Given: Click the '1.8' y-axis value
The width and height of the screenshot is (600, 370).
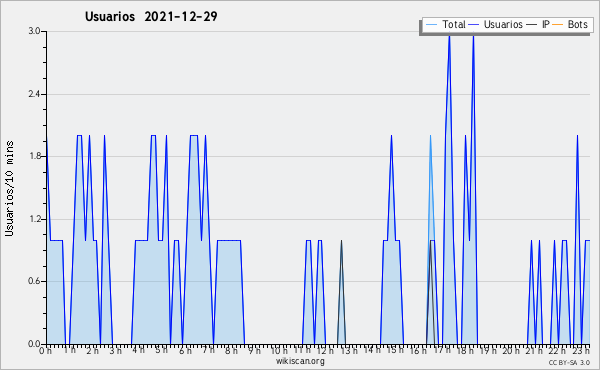Looking at the screenshot, I should click(34, 156).
